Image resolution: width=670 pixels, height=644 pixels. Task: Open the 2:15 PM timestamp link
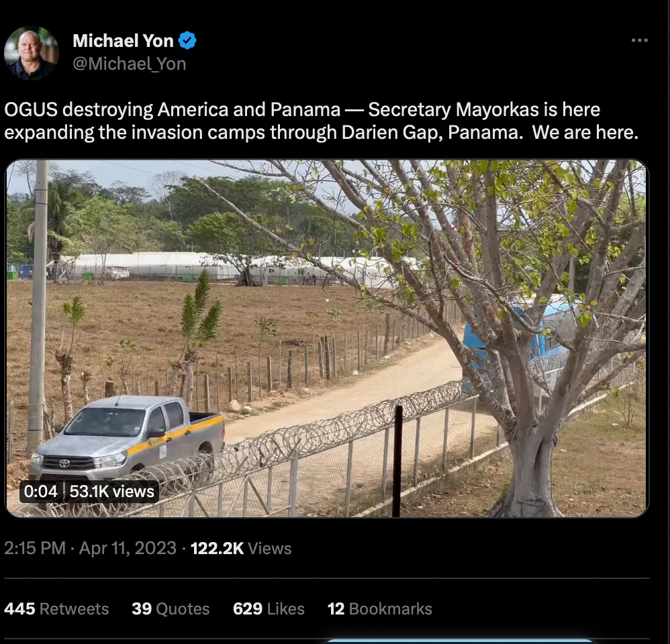(35, 548)
